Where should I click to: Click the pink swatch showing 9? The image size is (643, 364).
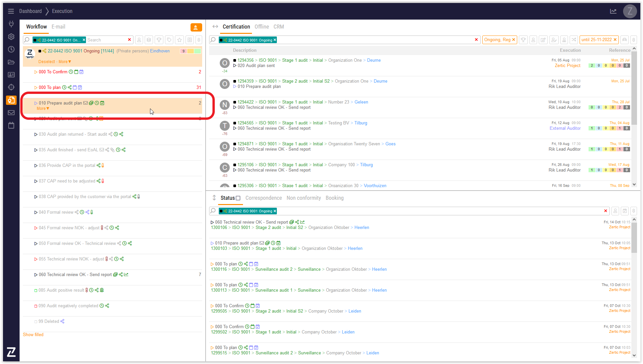tap(183, 51)
